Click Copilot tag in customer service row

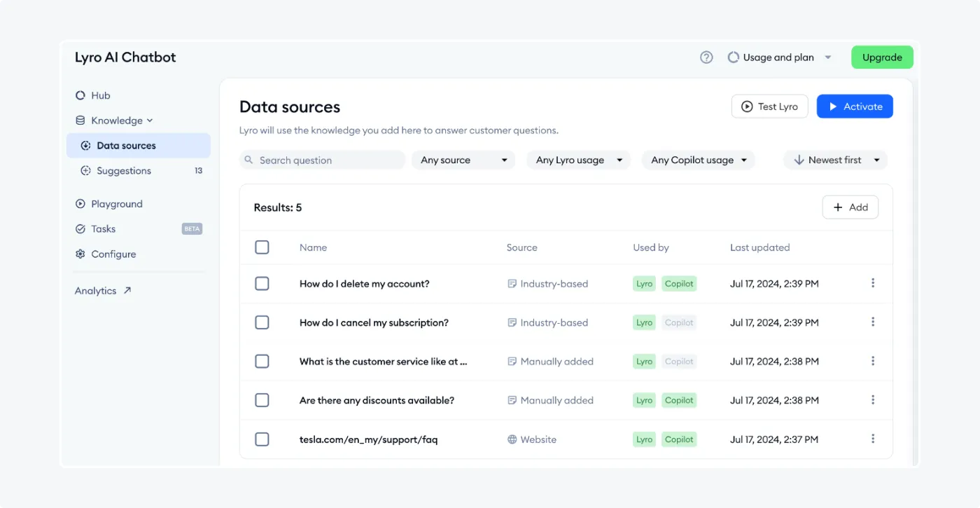[x=679, y=362]
